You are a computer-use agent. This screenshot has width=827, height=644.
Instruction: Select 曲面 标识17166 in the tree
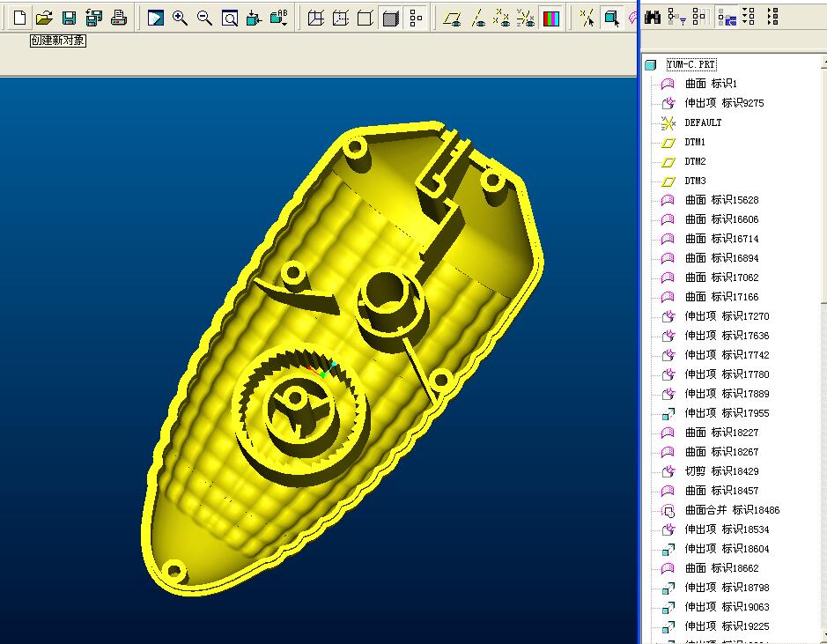point(721,297)
